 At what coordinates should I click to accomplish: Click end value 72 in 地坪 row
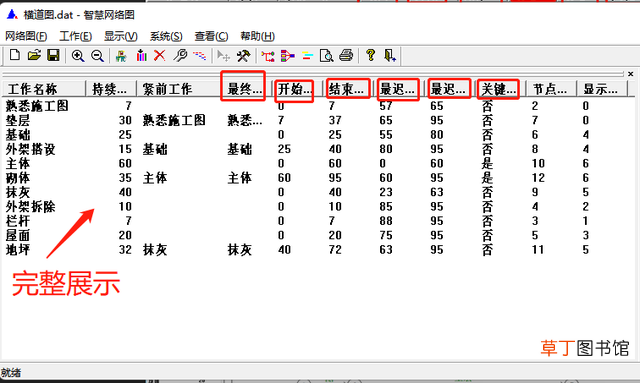335,249
